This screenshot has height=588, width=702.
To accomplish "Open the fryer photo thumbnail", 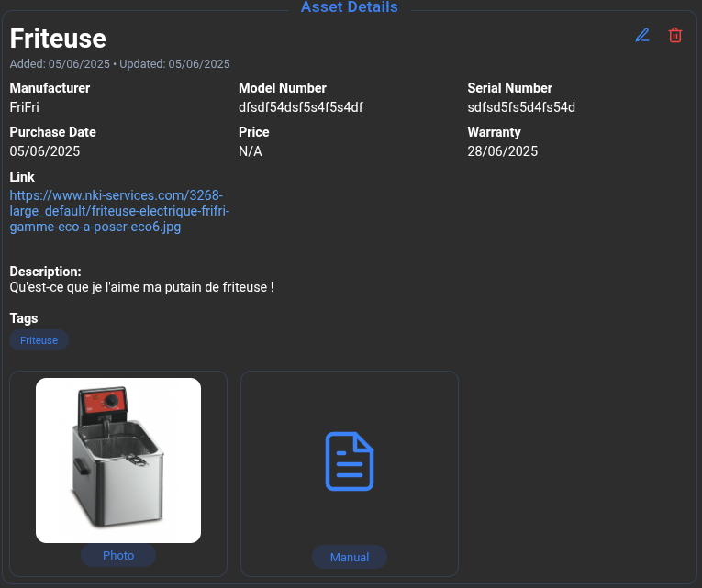I will click(x=118, y=460).
